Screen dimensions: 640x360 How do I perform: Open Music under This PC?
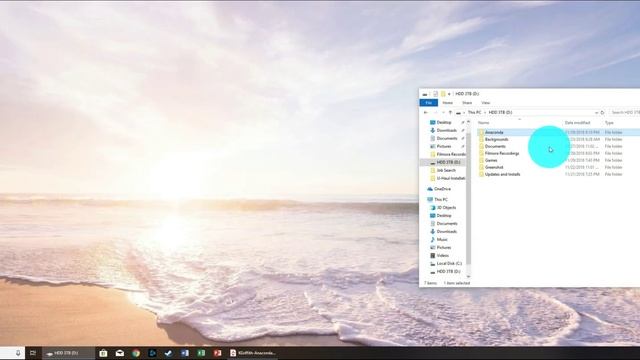(x=442, y=240)
